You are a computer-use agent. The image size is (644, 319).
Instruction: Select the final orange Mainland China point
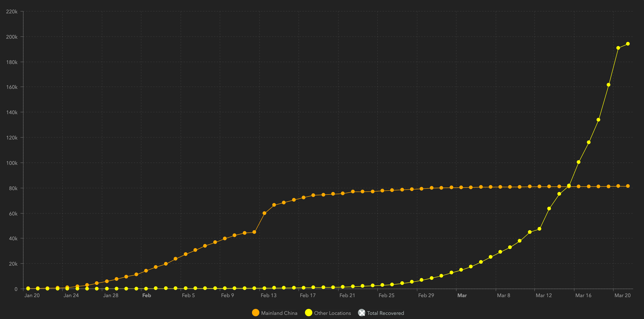click(x=628, y=186)
